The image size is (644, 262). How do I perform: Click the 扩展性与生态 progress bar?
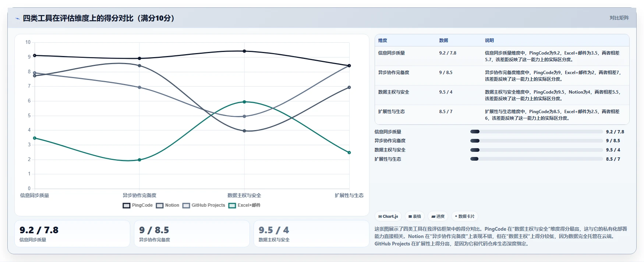[x=537, y=159]
